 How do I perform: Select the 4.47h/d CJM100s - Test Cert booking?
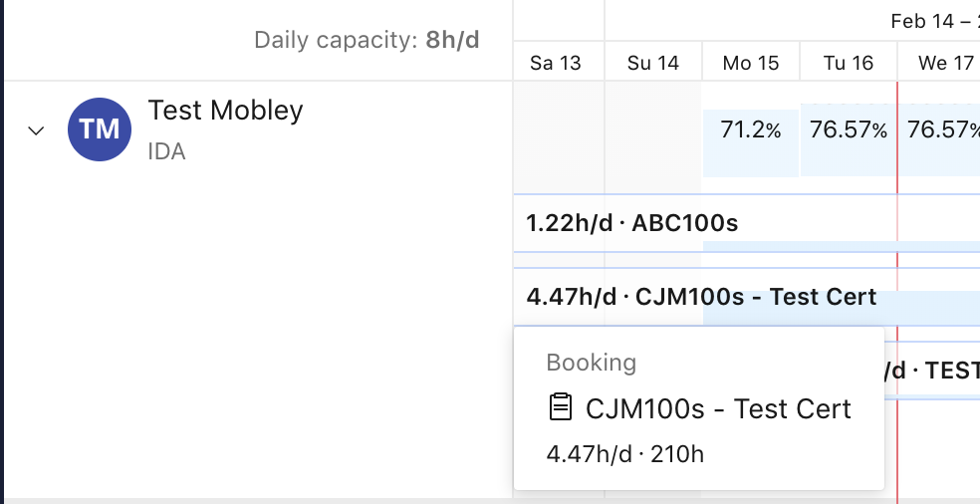coord(746,297)
